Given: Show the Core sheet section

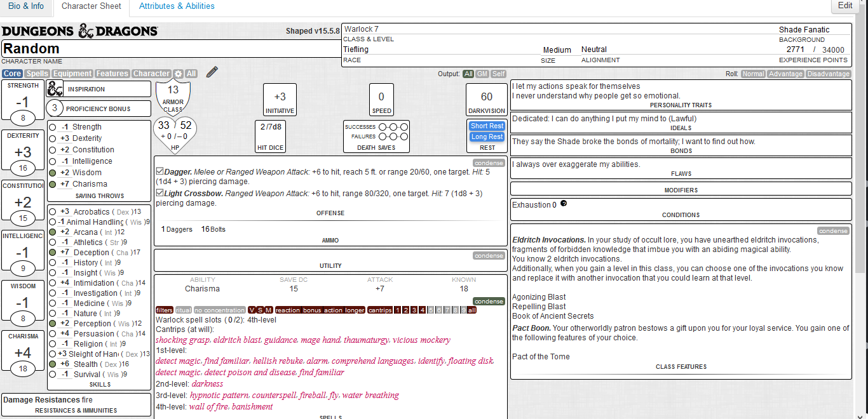Looking at the screenshot, I should coord(12,74).
